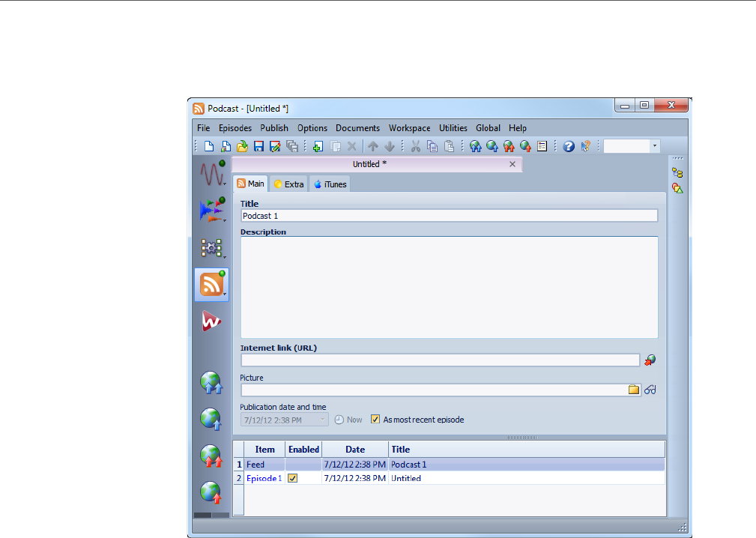
Task: Click the blue Episode 1 item link
Action: click(x=264, y=478)
